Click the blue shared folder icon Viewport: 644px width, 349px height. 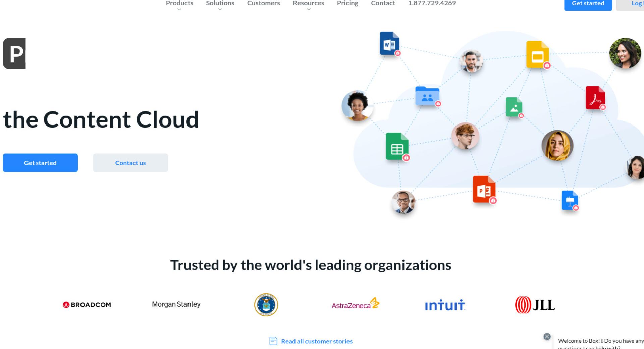[x=427, y=96]
